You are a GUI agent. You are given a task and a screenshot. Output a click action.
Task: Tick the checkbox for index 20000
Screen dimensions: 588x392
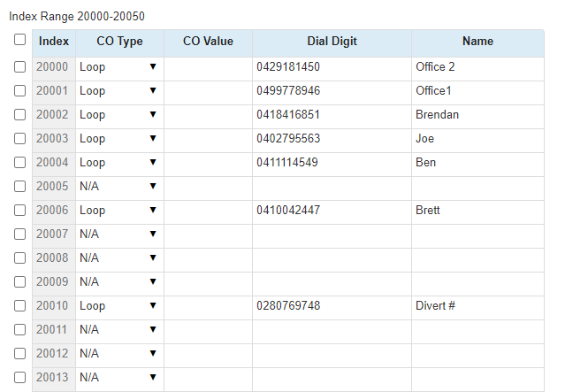click(19, 66)
